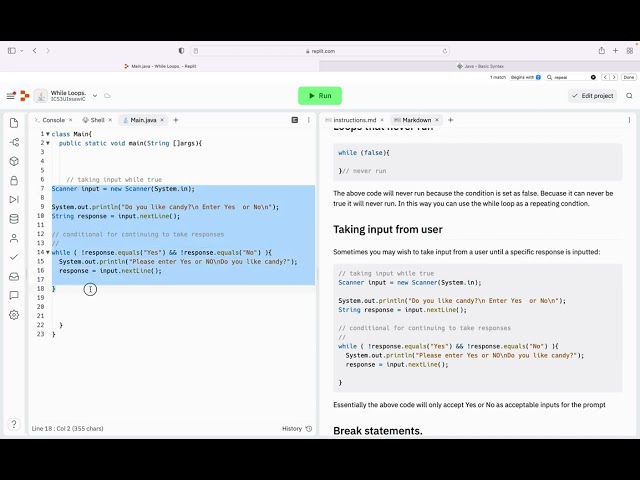The width and height of the screenshot is (640, 480).
Task: Open the 'Begins with' find mode dropdown
Action: (526, 77)
